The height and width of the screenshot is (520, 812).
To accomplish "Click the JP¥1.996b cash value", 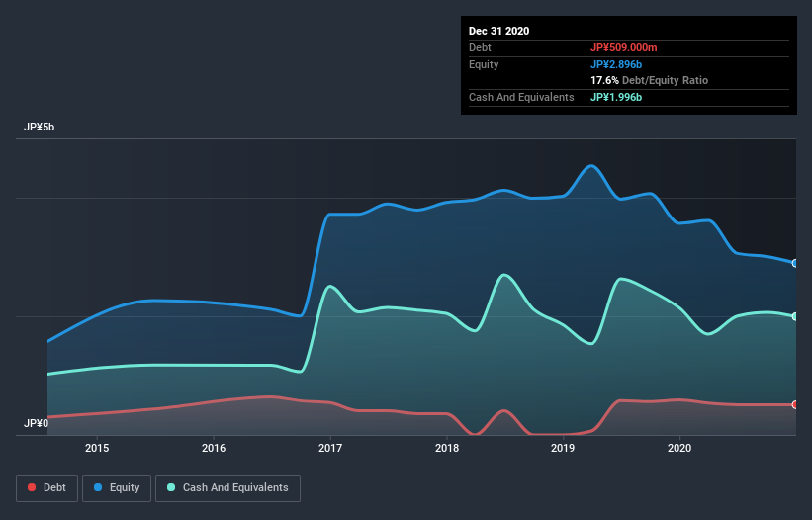I will [x=616, y=97].
